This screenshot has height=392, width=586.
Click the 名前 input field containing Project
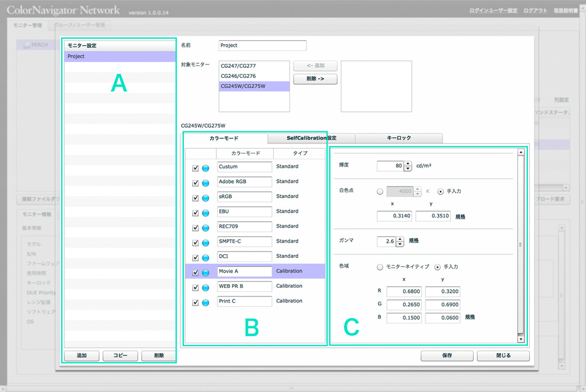[x=263, y=46]
